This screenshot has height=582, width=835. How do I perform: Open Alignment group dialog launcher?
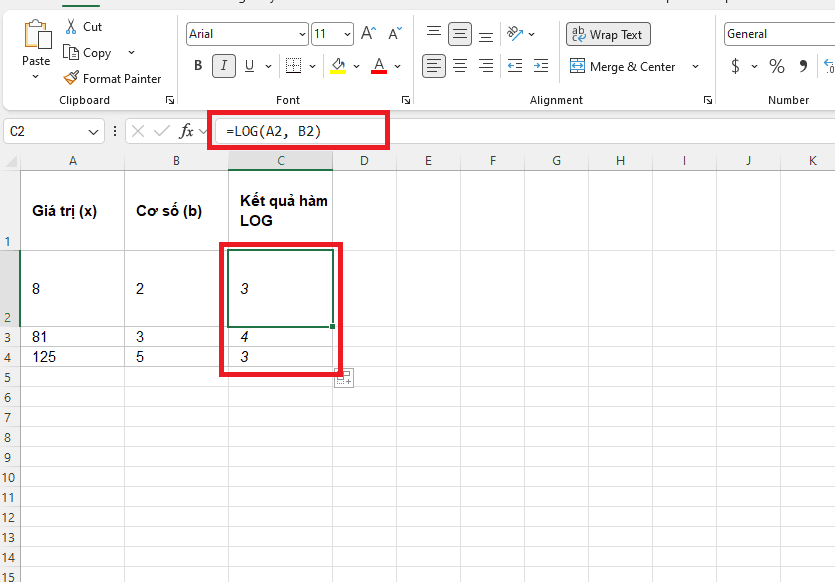[708, 100]
